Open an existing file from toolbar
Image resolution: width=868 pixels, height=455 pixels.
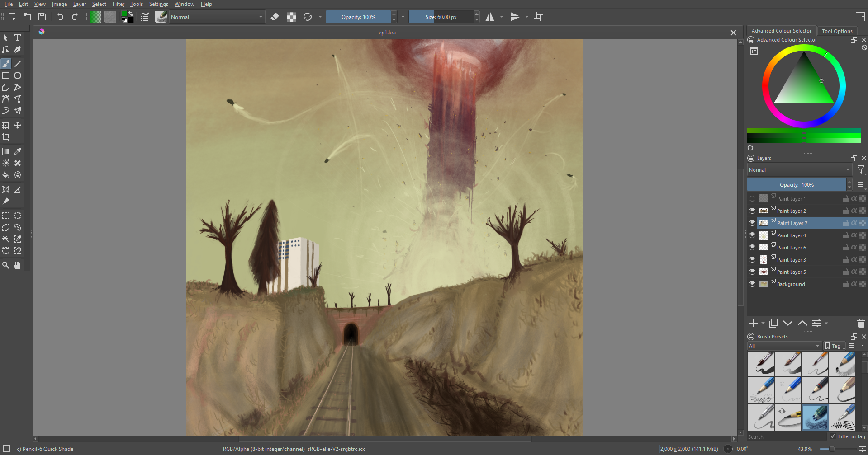[27, 17]
